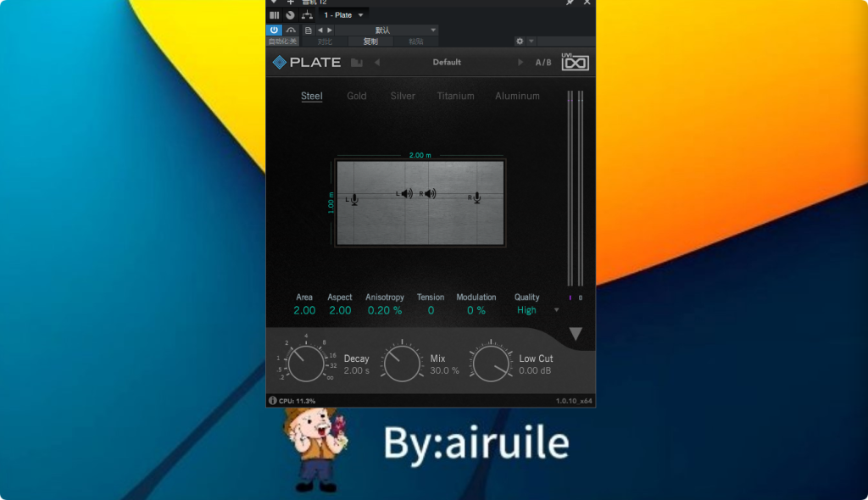
Task: Click the left output level meter
Action: (570, 188)
